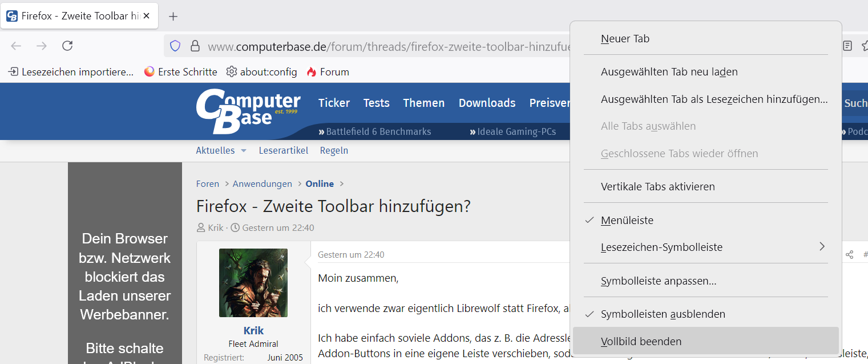
Task: Click the Erste Schritte Firefox bookmark
Action: (x=181, y=72)
